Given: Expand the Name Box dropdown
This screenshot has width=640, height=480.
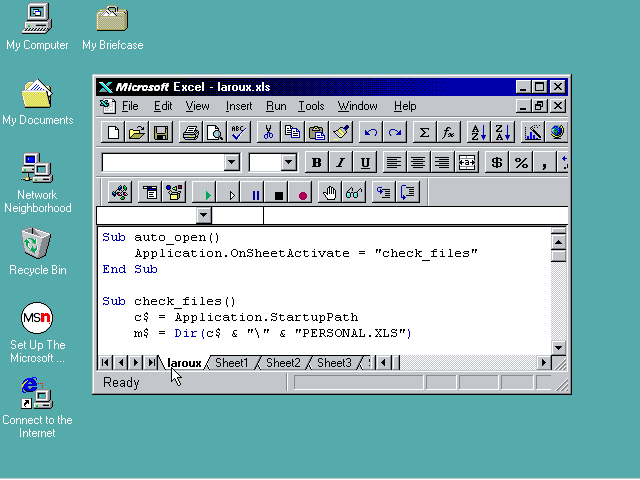Looking at the screenshot, I should [203, 216].
